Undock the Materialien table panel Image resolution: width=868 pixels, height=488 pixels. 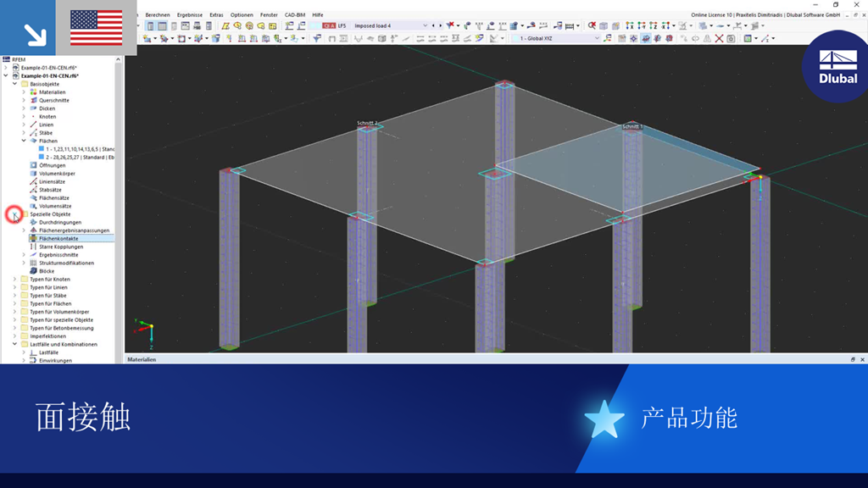[x=853, y=359]
